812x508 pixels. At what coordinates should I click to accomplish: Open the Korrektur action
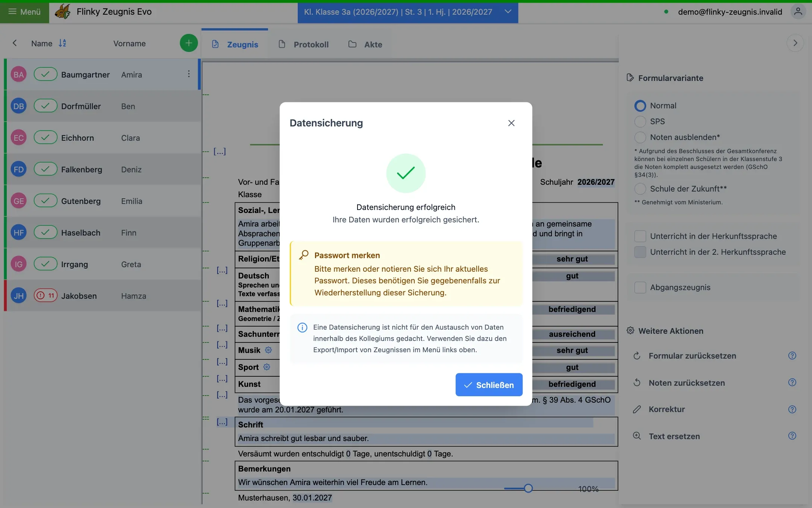(666, 409)
